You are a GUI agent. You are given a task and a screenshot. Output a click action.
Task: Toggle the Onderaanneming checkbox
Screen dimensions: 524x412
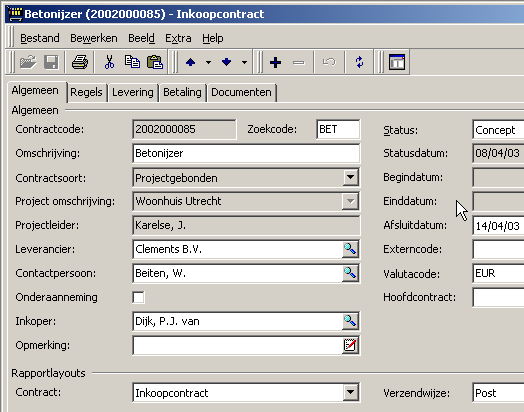[138, 297]
